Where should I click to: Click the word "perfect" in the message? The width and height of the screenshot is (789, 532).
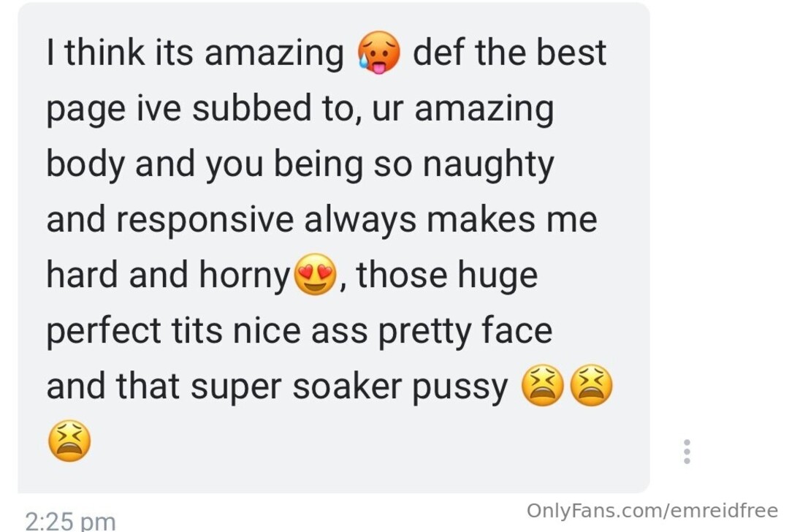click(104, 332)
